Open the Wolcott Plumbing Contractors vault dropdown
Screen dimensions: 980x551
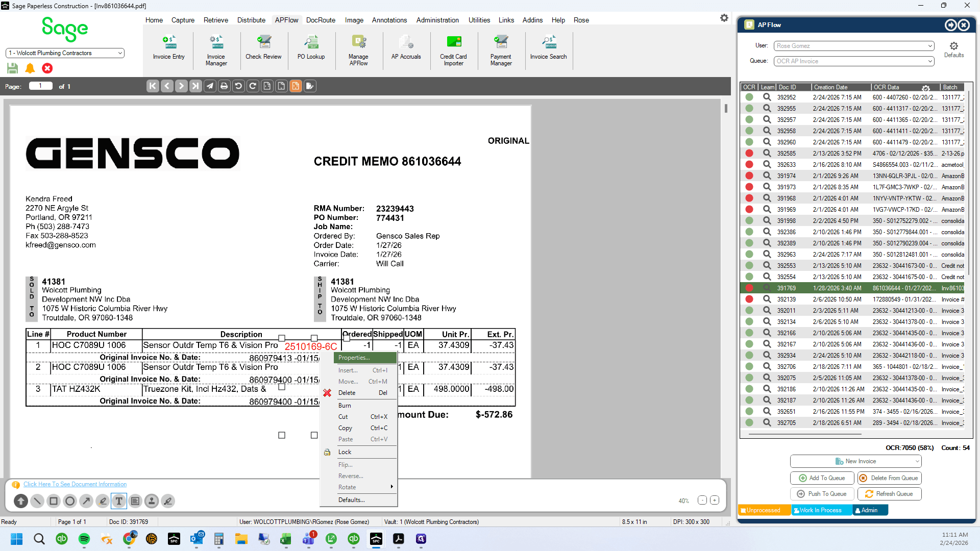point(65,53)
